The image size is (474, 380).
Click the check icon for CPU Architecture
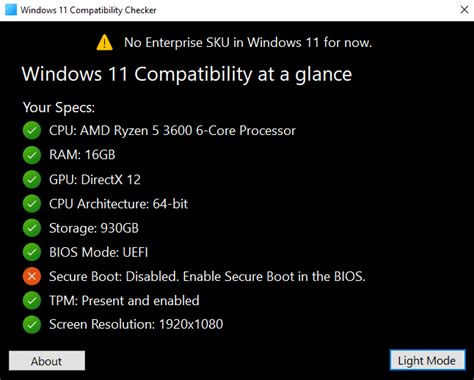pos(32,204)
